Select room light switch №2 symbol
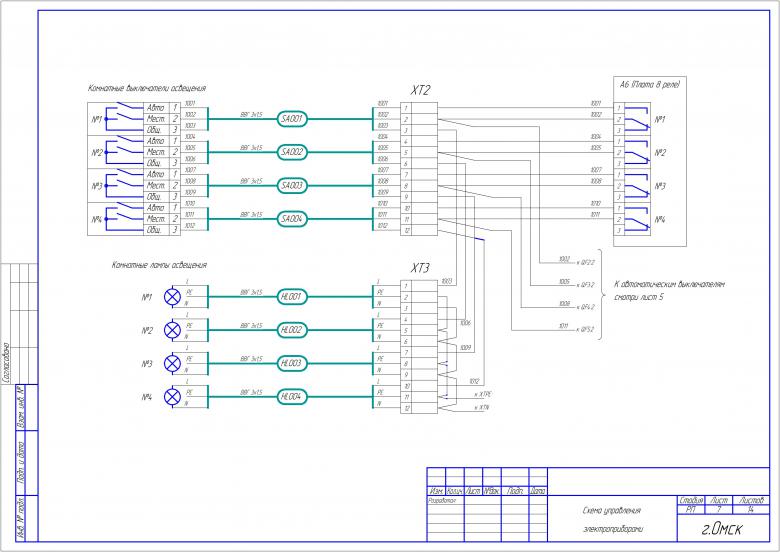780x552 pixels. click(x=124, y=152)
